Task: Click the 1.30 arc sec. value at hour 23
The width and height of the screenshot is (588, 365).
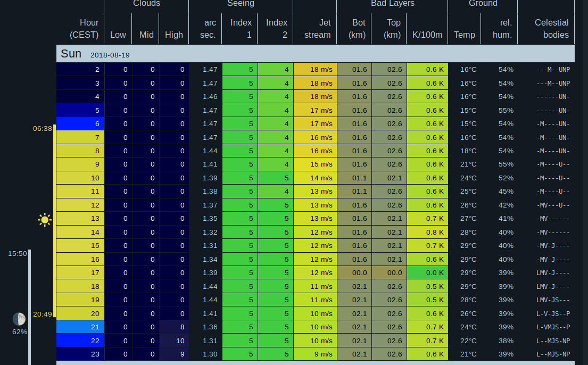Action: coord(205,354)
